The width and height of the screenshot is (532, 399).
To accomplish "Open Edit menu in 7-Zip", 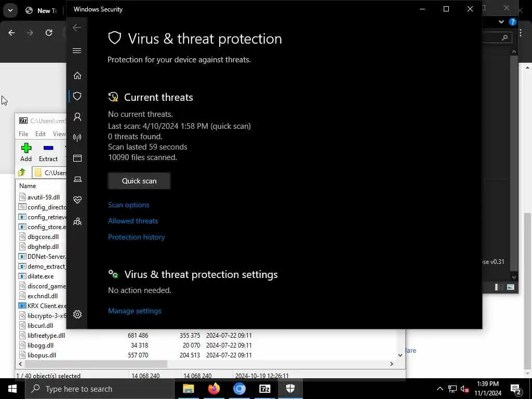I will [x=41, y=134].
